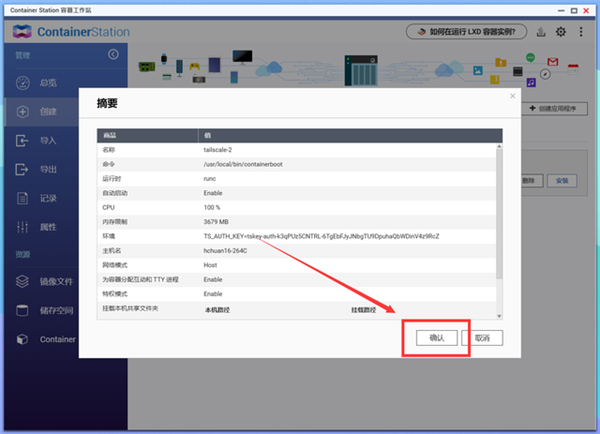Click the /usr/local/bin/containerboot command value
600x434 pixels.
click(243, 164)
